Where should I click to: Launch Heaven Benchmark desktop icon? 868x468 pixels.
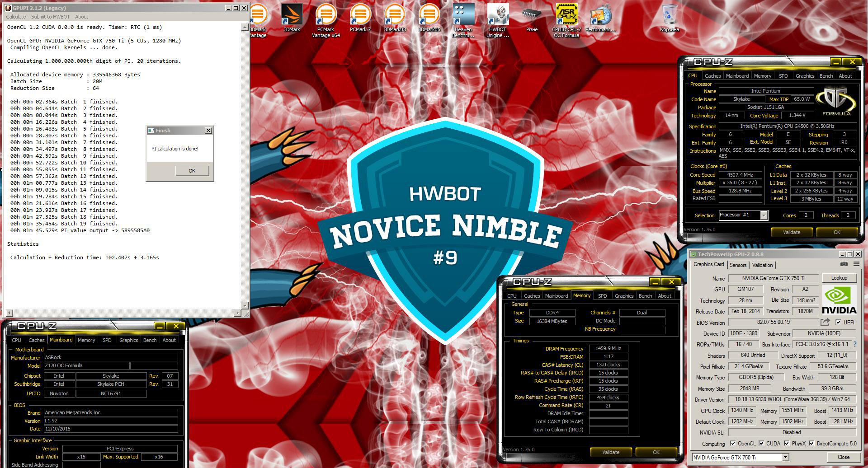(x=463, y=20)
